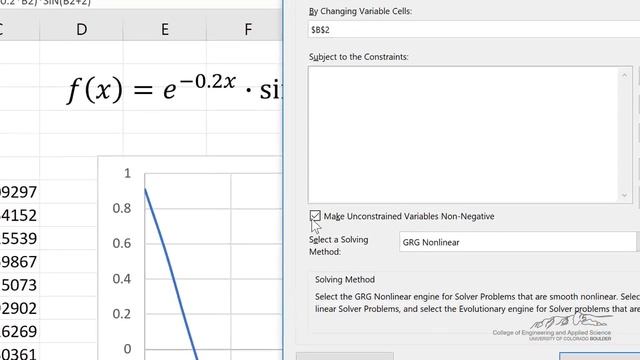
Task: Toggle Make Unconstrained Variables Non-Negative checkbox
Action: 315,216
